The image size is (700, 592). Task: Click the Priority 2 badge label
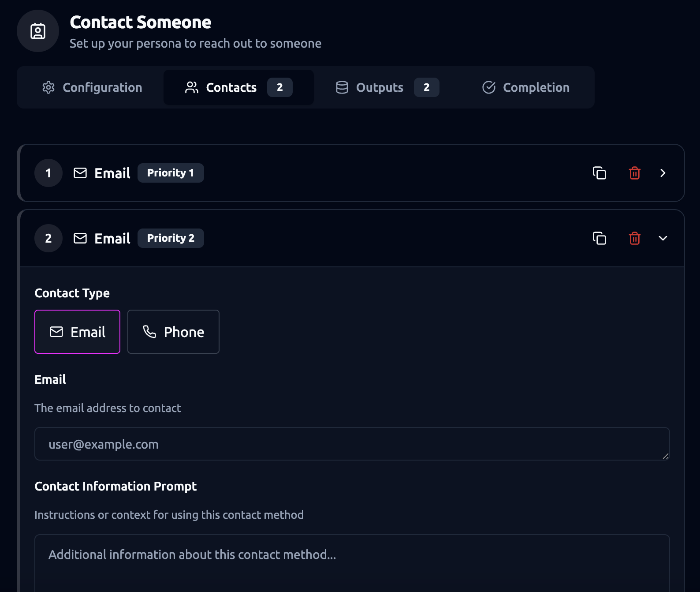171,238
